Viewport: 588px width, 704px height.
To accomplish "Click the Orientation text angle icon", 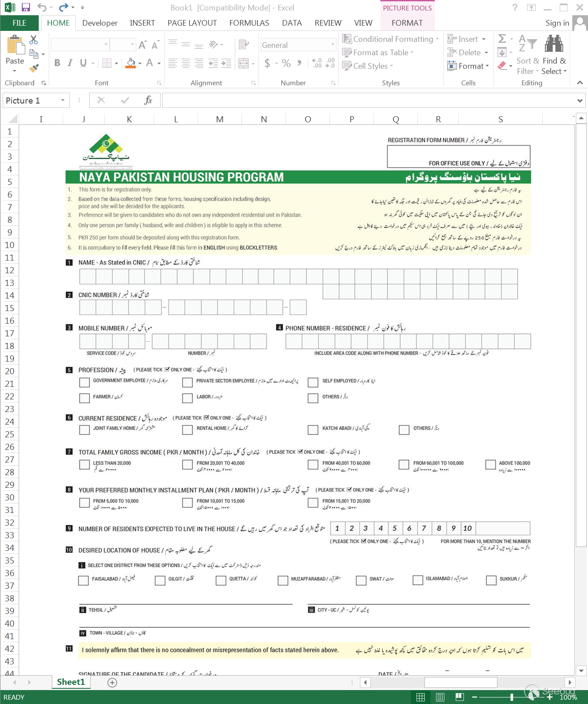I will point(213,44).
